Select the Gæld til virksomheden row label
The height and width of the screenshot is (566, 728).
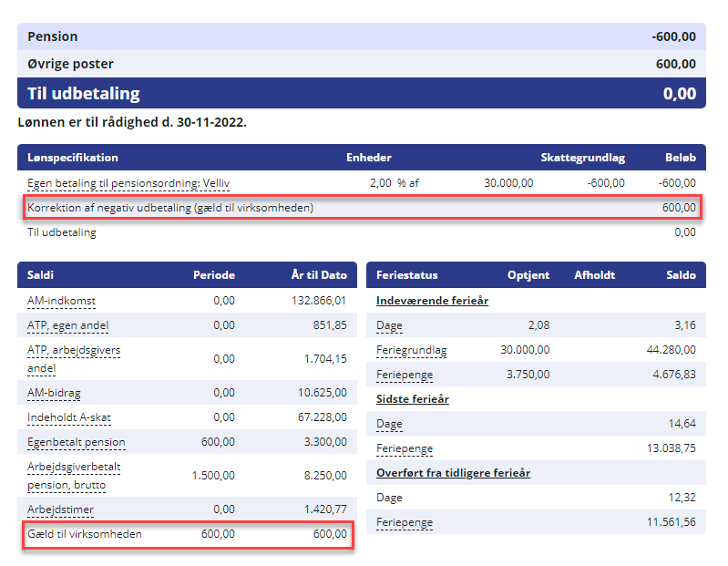[85, 534]
